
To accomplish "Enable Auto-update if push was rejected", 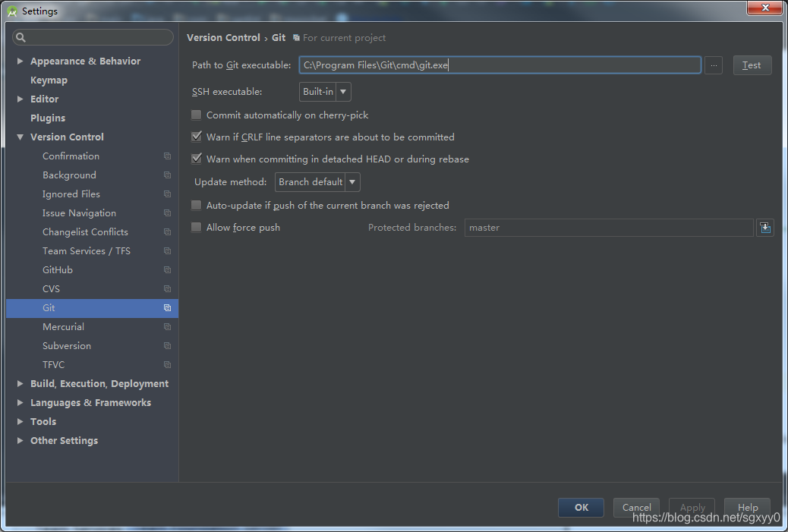I will click(x=197, y=206).
